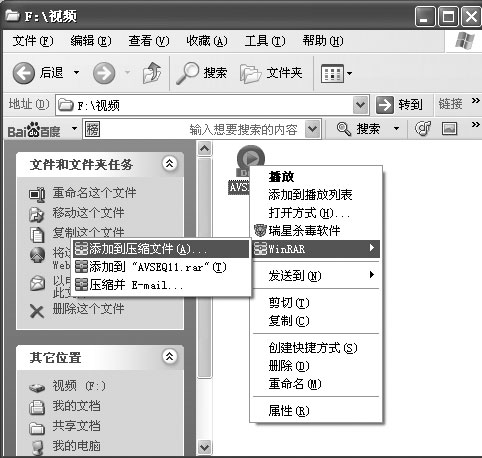Open the Search magnifier in toolbar
The image size is (482, 458).
tap(187, 73)
